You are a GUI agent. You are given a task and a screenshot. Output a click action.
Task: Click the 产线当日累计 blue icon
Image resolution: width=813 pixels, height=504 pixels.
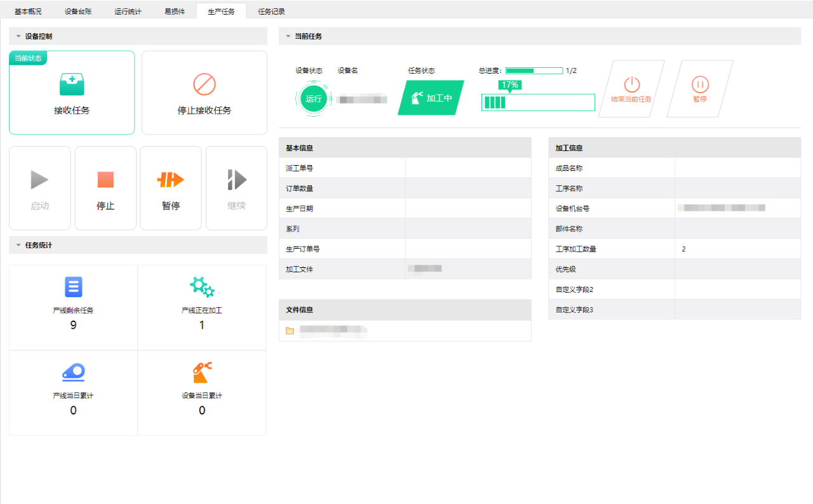pyautogui.click(x=73, y=372)
